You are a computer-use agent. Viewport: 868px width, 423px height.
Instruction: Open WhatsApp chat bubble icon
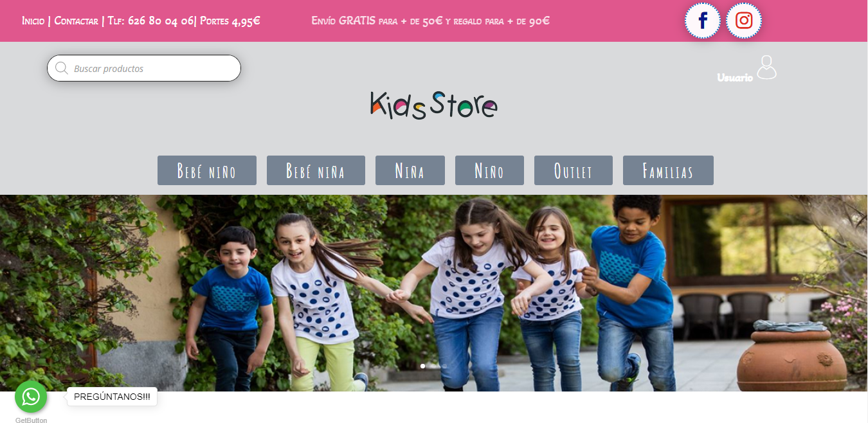click(x=31, y=397)
